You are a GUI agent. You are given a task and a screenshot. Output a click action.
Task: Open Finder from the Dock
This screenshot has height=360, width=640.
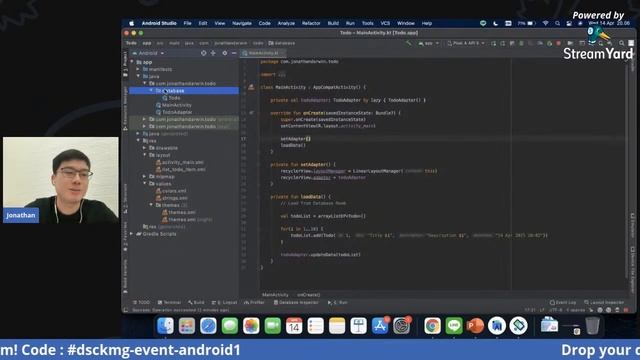[x=165, y=326]
